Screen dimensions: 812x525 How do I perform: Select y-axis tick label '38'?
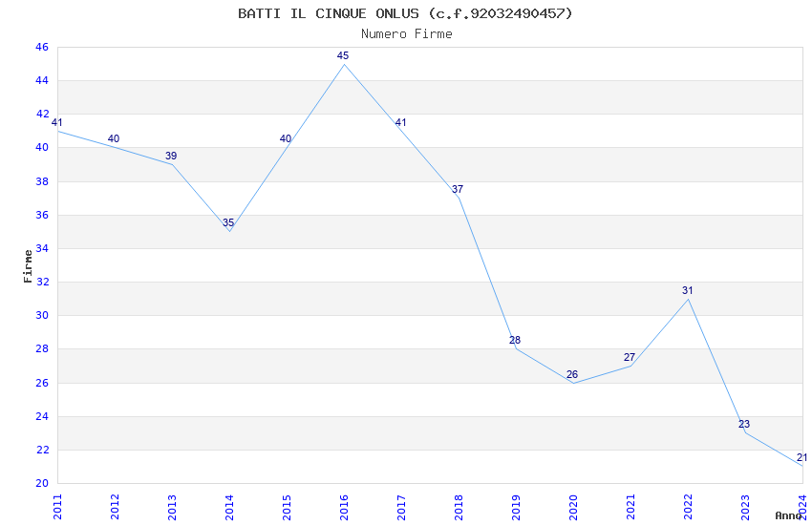tap(42, 181)
